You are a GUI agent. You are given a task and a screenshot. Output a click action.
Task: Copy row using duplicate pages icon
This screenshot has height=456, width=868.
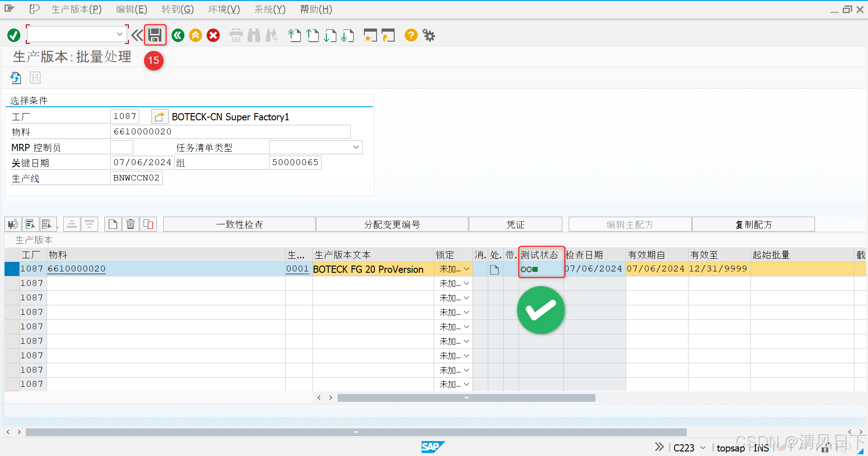click(x=148, y=224)
